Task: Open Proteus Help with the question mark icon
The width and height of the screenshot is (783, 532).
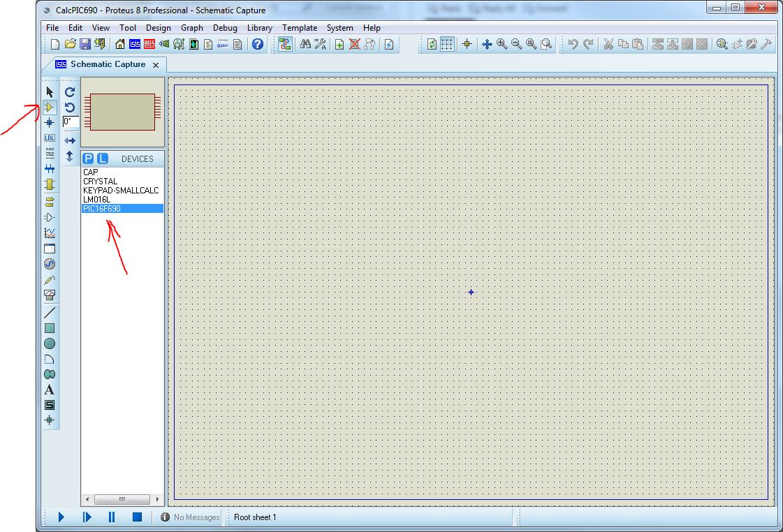Action: coord(258,43)
